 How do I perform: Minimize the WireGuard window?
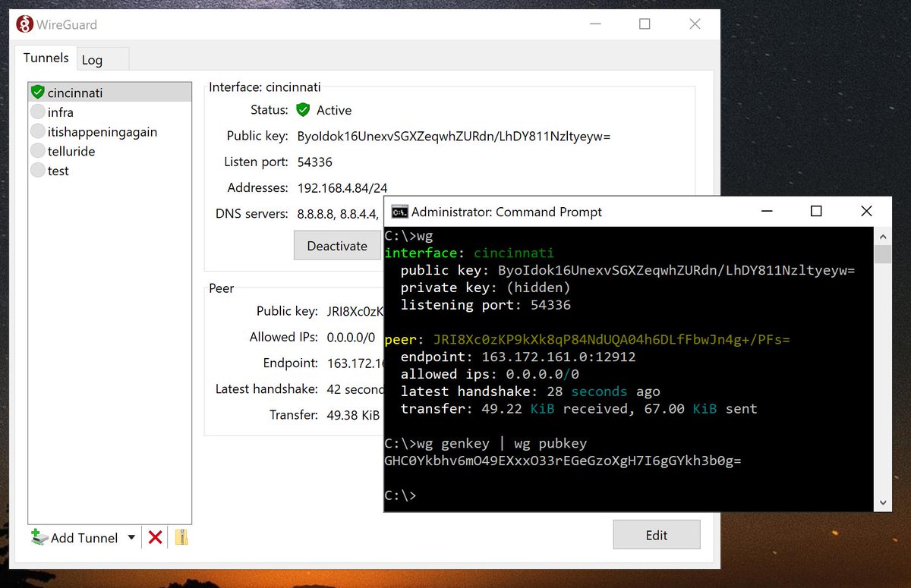tap(595, 24)
